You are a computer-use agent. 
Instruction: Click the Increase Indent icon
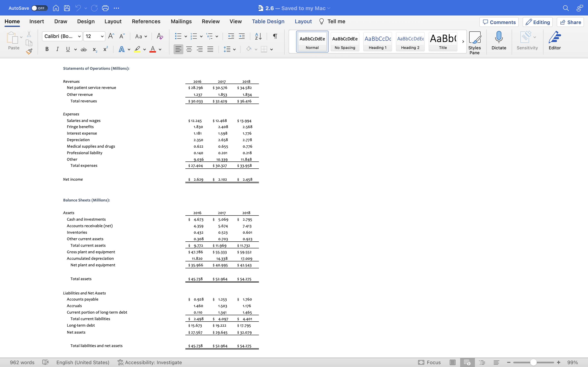(242, 36)
